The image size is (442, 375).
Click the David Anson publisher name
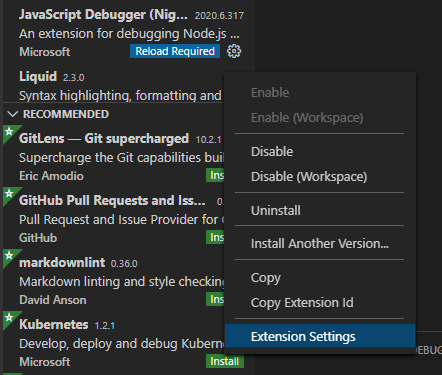point(53,300)
